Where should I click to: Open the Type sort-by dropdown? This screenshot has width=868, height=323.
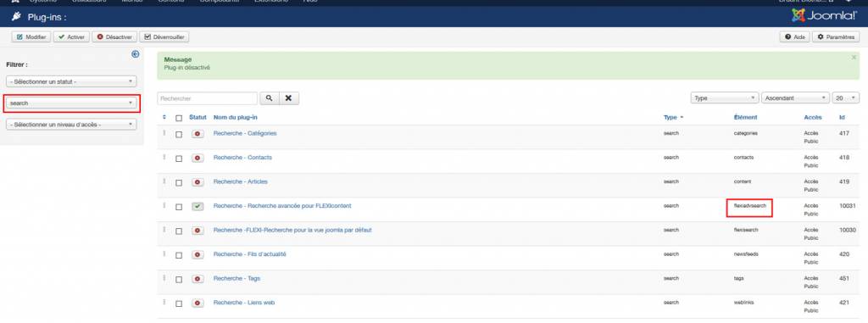[725, 98]
